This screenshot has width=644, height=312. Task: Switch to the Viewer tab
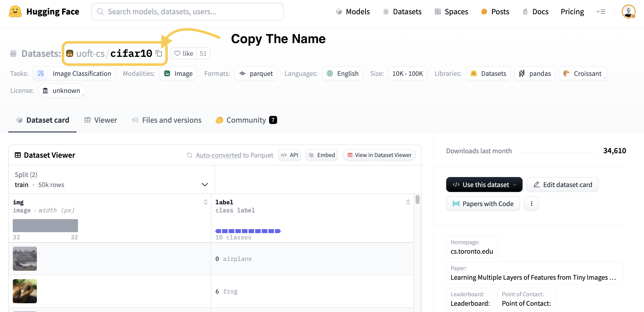pyautogui.click(x=100, y=120)
